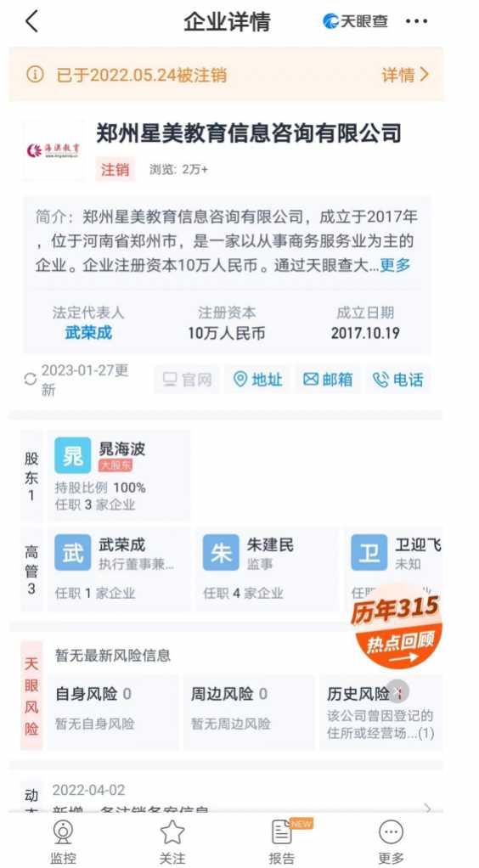
Task: Expand 详情 on the 注销 notice banner
Action: click(405, 75)
